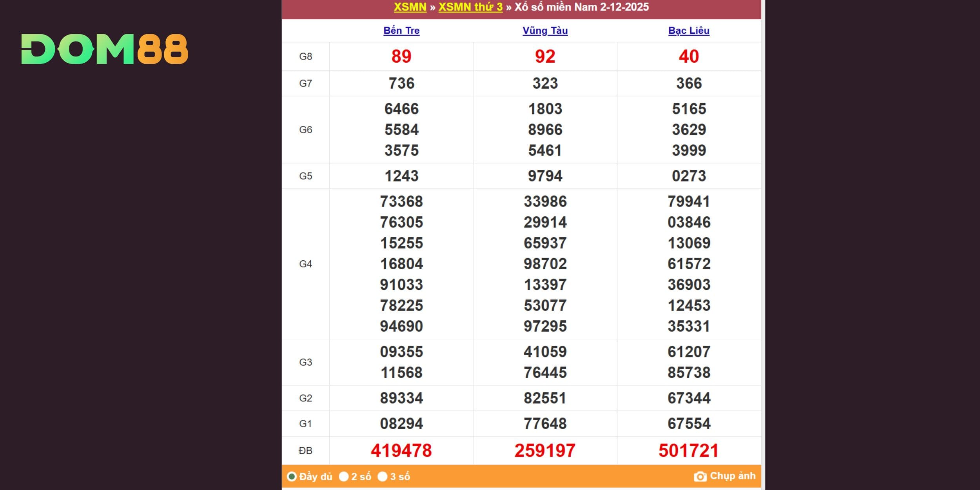
Task: Click the DOM88 logo
Action: (105, 49)
